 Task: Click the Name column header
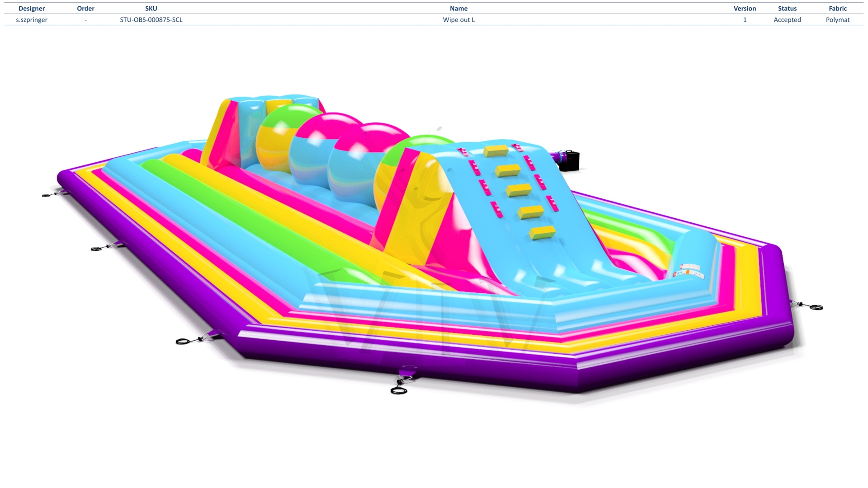(458, 9)
